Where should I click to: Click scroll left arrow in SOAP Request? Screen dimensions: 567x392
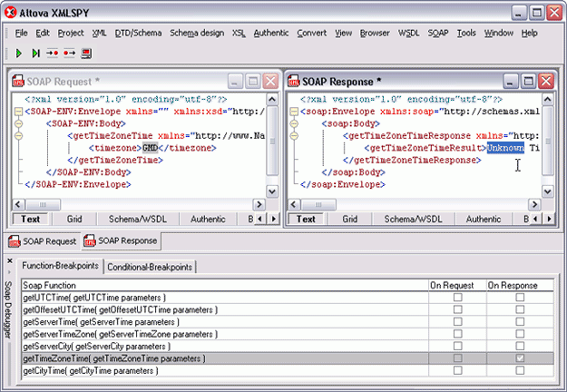pyautogui.click(x=18, y=205)
